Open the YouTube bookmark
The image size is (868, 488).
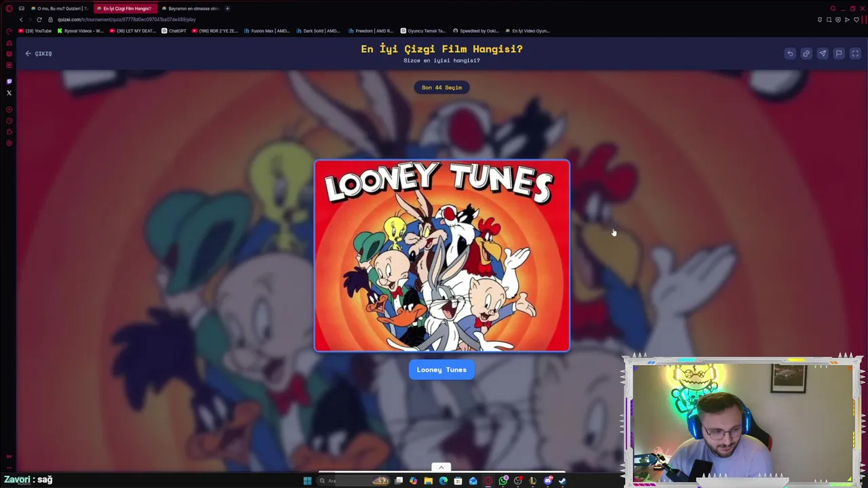point(35,30)
